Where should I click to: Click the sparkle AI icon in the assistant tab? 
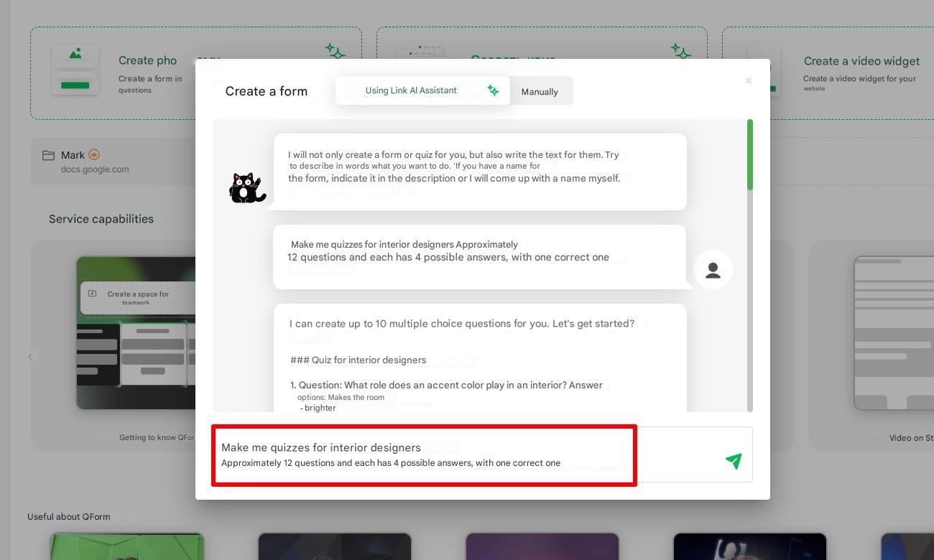click(493, 90)
